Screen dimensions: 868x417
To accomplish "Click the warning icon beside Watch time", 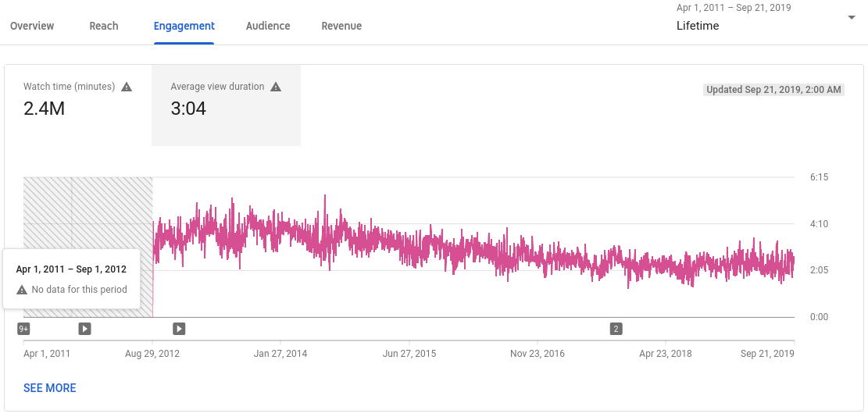I will 127,87.
